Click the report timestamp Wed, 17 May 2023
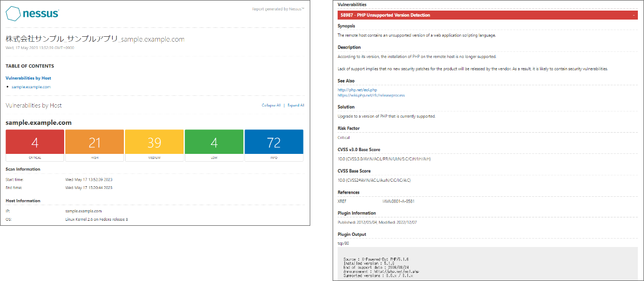The height and width of the screenshot is (281, 644). [x=40, y=47]
